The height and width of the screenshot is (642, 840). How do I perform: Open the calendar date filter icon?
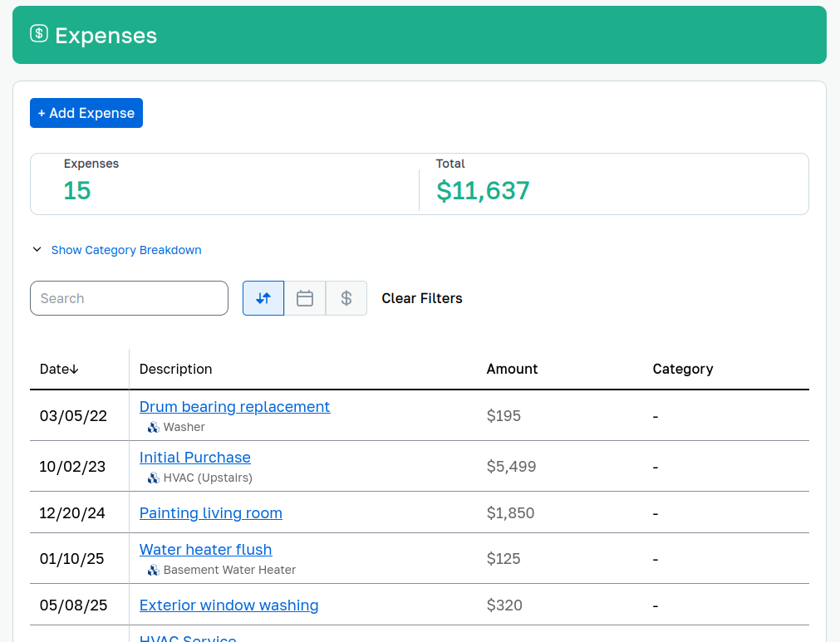tap(304, 297)
